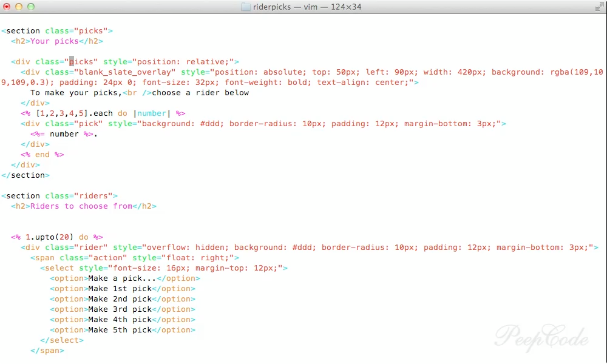Enter full screen with the title bar arrows icon
607x364 pixels.
[599, 7]
